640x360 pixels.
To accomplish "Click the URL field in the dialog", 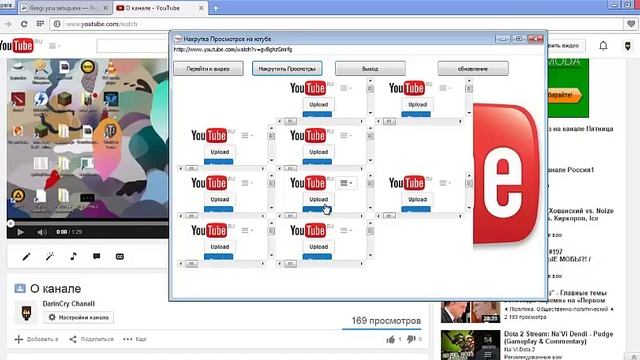I will (358, 49).
